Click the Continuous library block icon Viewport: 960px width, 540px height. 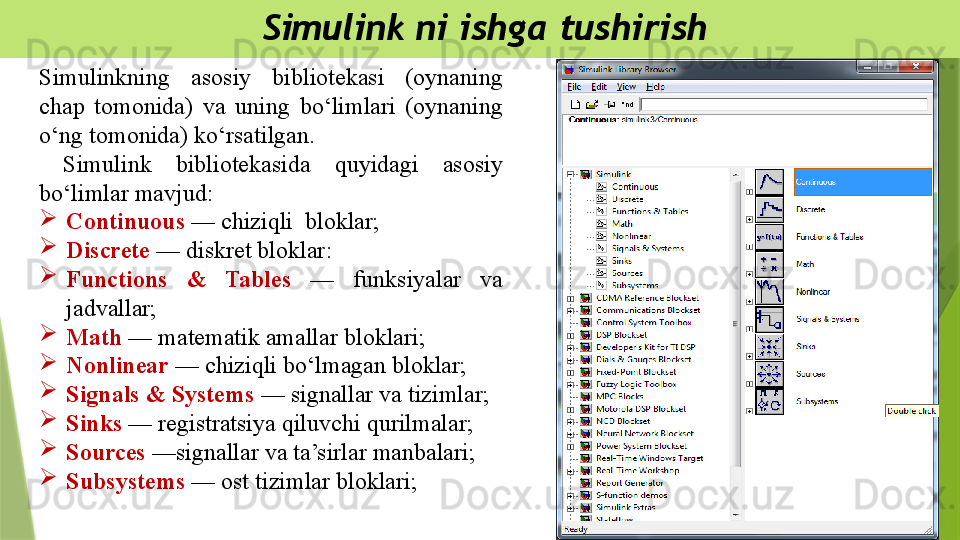coord(769,183)
